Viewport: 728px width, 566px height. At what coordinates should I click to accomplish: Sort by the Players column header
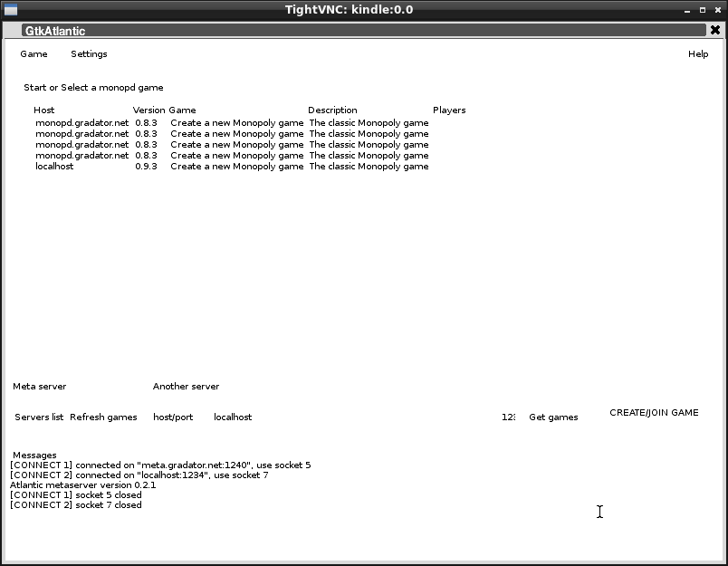pyautogui.click(x=449, y=110)
